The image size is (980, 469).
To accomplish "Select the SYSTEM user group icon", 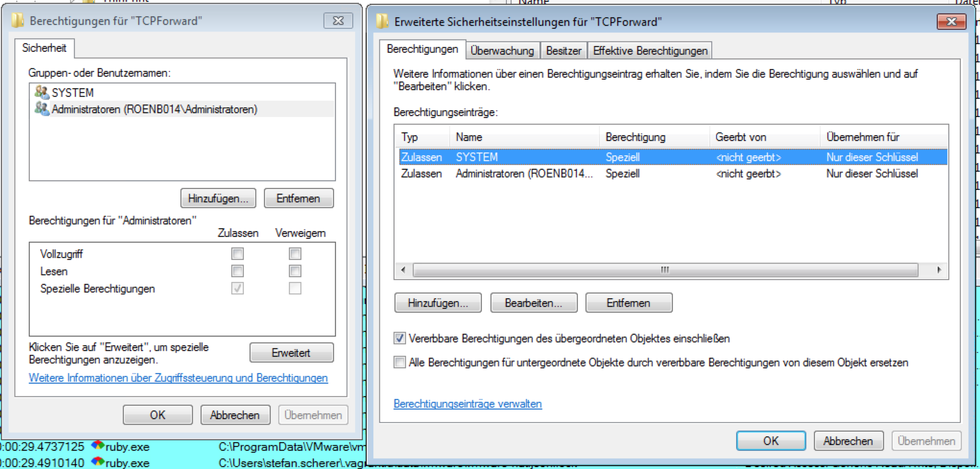I will tap(42, 92).
